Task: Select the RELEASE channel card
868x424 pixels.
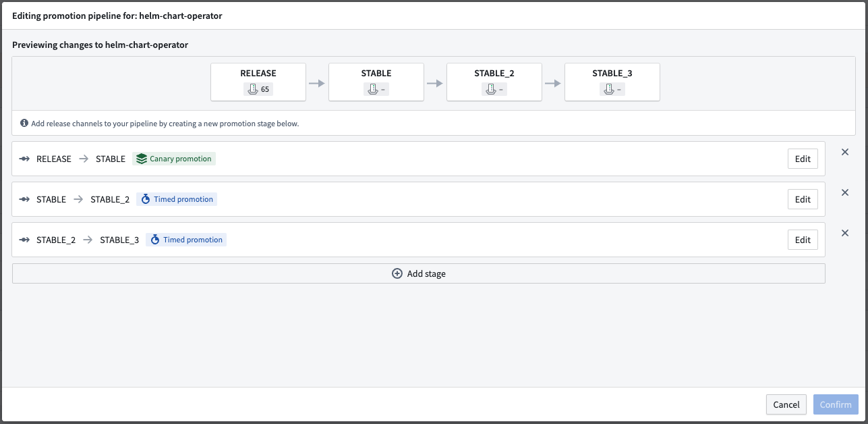Action: [x=258, y=82]
